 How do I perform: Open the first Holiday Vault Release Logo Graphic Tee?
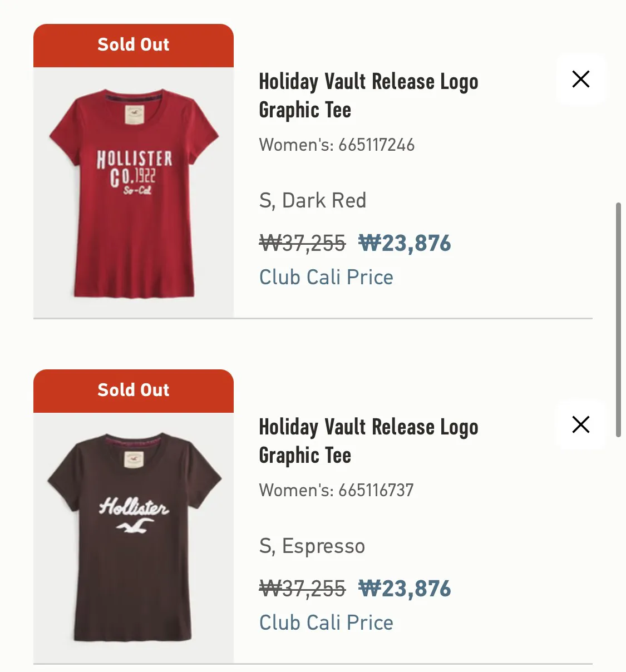368,95
